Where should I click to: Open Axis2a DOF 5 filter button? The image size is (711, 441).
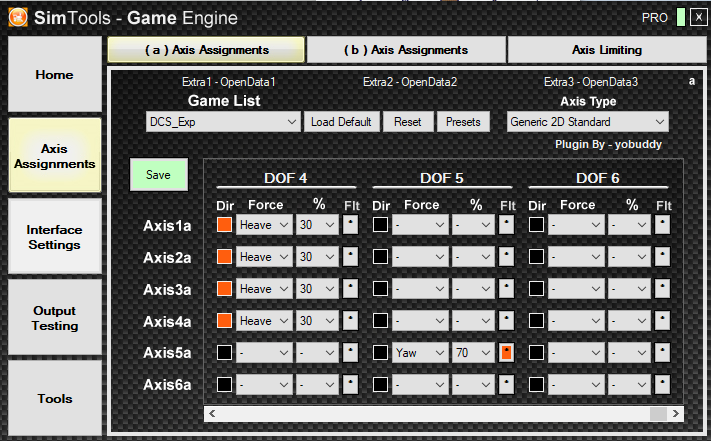click(506, 257)
